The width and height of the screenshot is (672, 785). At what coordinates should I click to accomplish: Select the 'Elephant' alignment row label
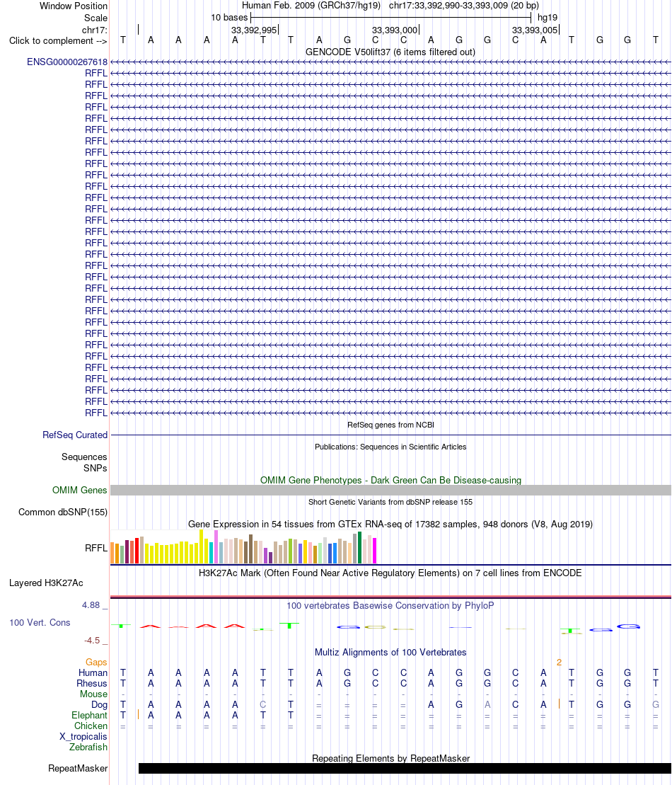89,716
